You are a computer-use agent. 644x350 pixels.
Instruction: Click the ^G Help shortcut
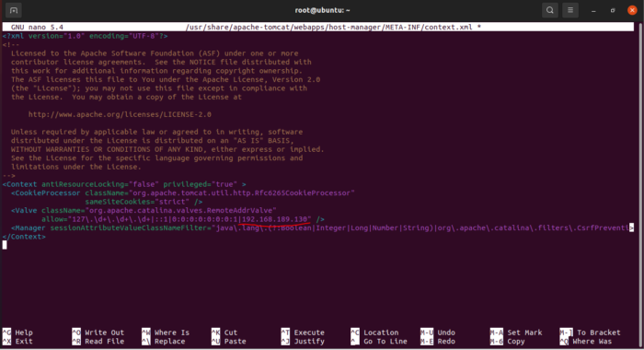pyautogui.click(x=17, y=332)
